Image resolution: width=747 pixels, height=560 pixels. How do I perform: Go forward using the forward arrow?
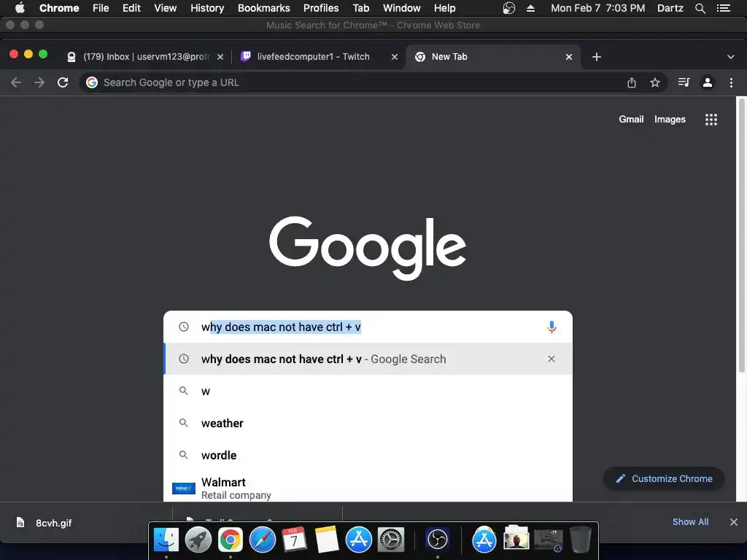pyautogui.click(x=39, y=82)
